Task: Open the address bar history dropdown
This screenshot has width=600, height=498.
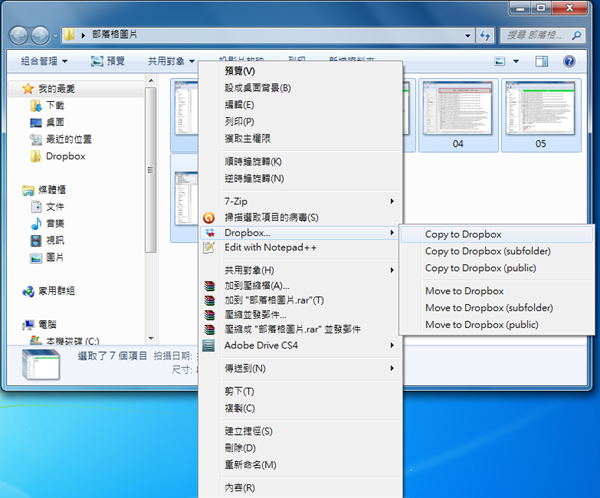Action: (x=468, y=36)
